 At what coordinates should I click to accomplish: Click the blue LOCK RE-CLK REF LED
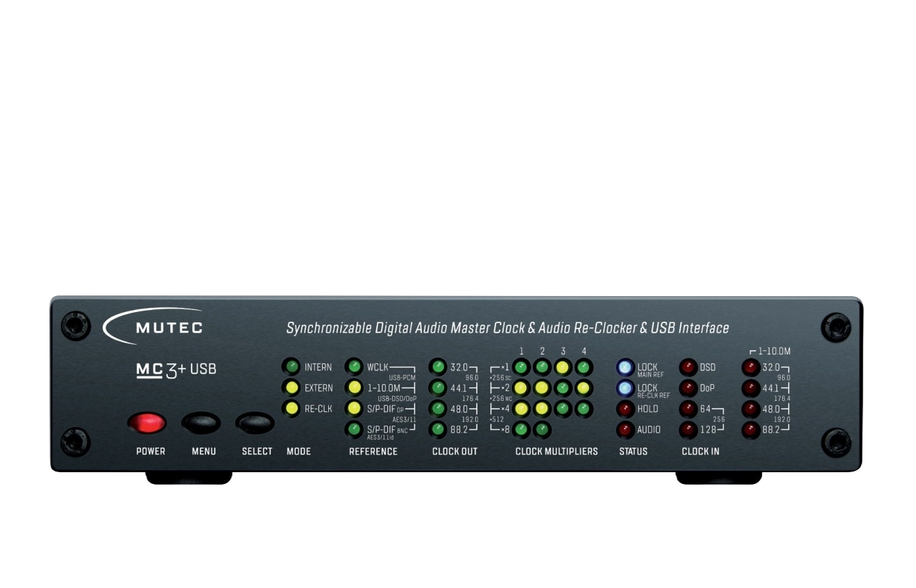625,388
